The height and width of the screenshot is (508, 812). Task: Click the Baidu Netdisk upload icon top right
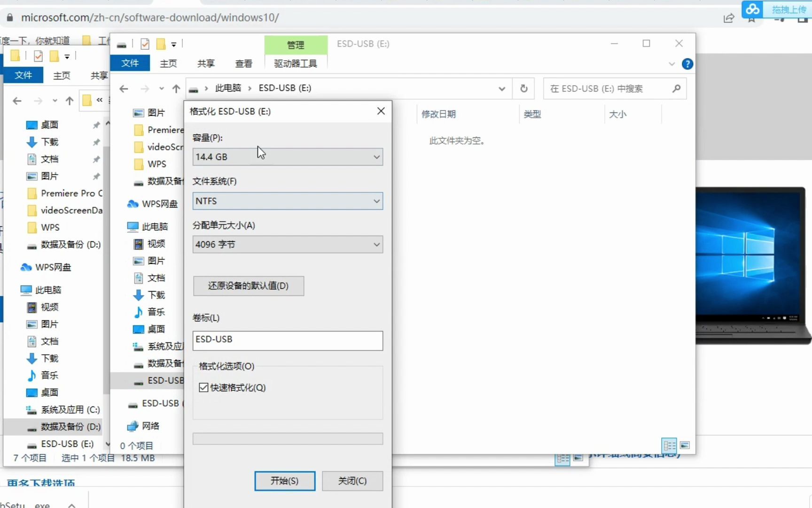[x=752, y=9]
